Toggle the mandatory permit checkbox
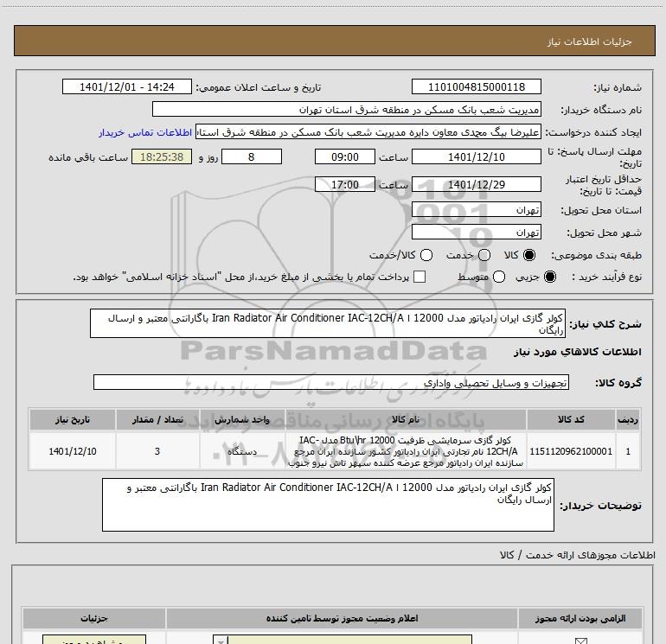The height and width of the screenshot is (644, 666). 580,641
